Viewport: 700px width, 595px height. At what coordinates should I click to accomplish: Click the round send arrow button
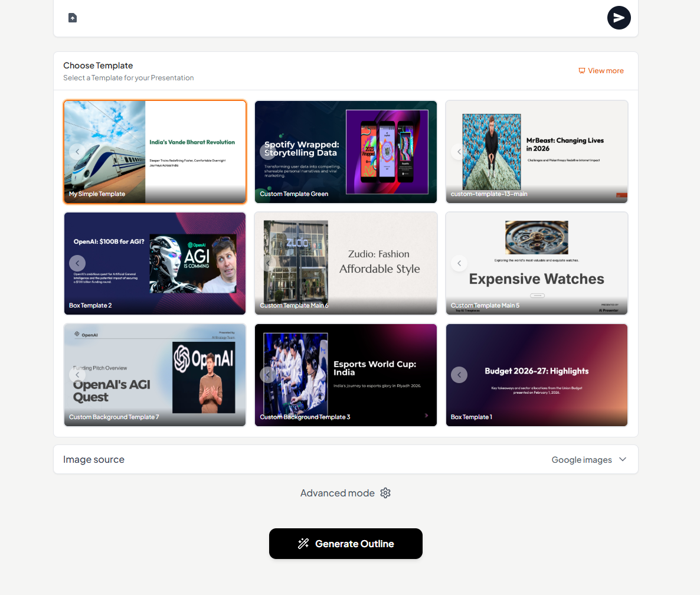point(619,18)
